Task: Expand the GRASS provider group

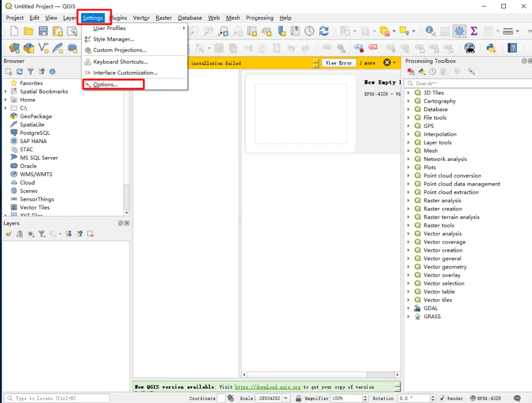Action: point(408,316)
